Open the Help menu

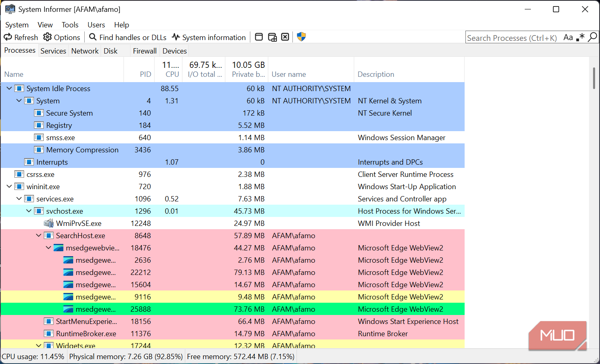point(121,25)
